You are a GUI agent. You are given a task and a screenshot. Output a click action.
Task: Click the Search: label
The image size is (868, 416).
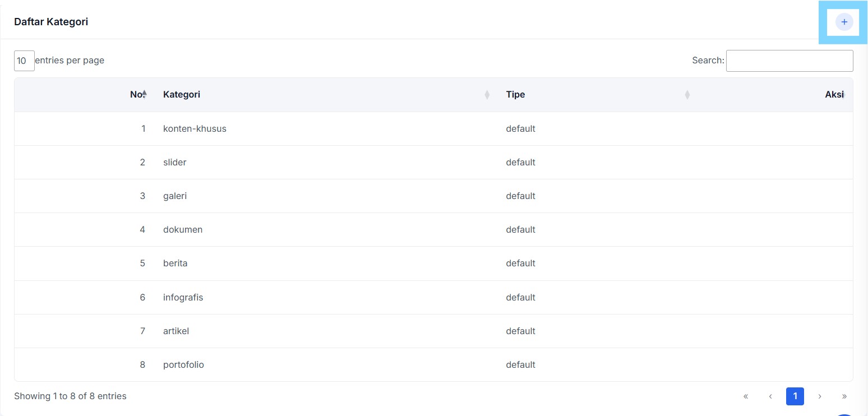[x=708, y=60]
